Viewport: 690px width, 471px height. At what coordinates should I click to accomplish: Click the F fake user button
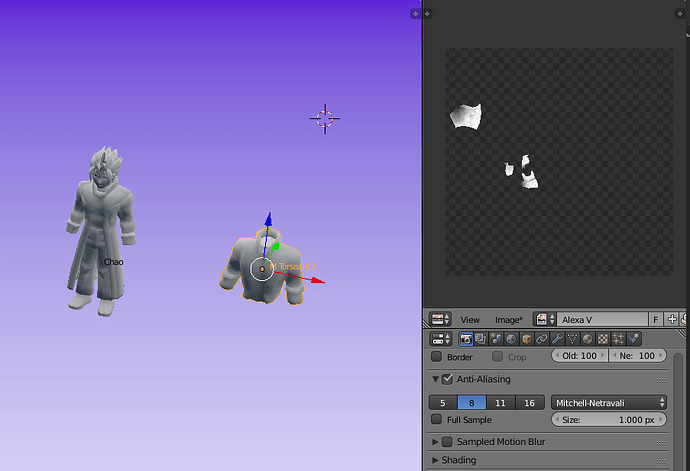pyautogui.click(x=656, y=320)
